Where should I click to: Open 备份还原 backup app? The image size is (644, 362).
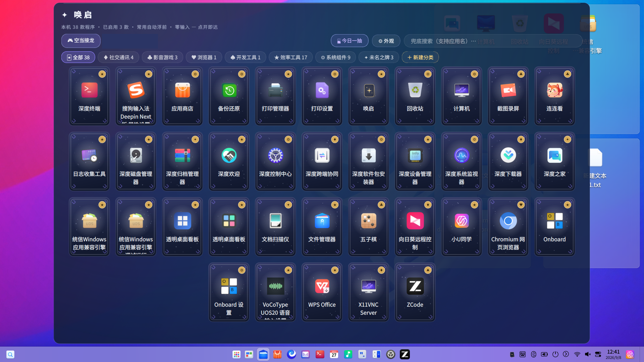coord(229,96)
